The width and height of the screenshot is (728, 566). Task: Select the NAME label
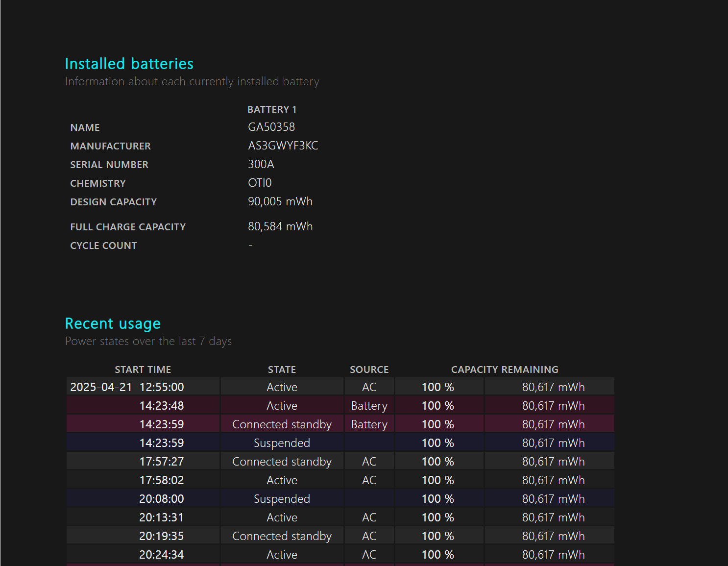(x=85, y=127)
